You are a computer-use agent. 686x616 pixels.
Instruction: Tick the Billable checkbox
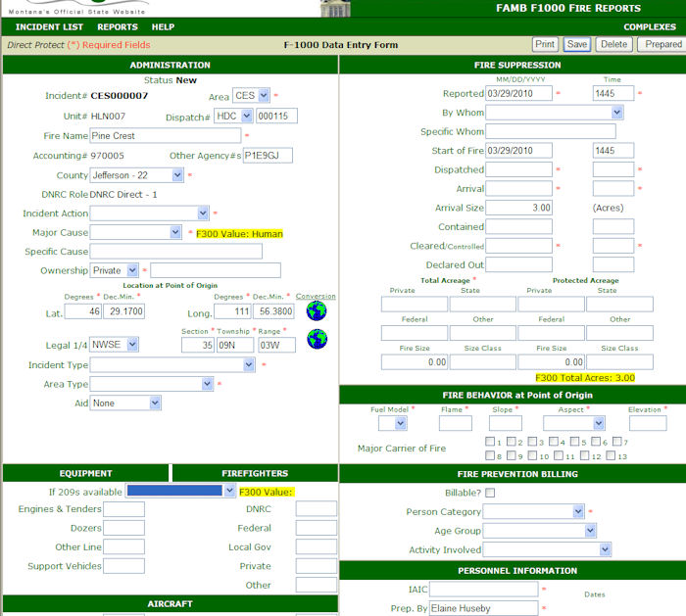tap(490, 493)
